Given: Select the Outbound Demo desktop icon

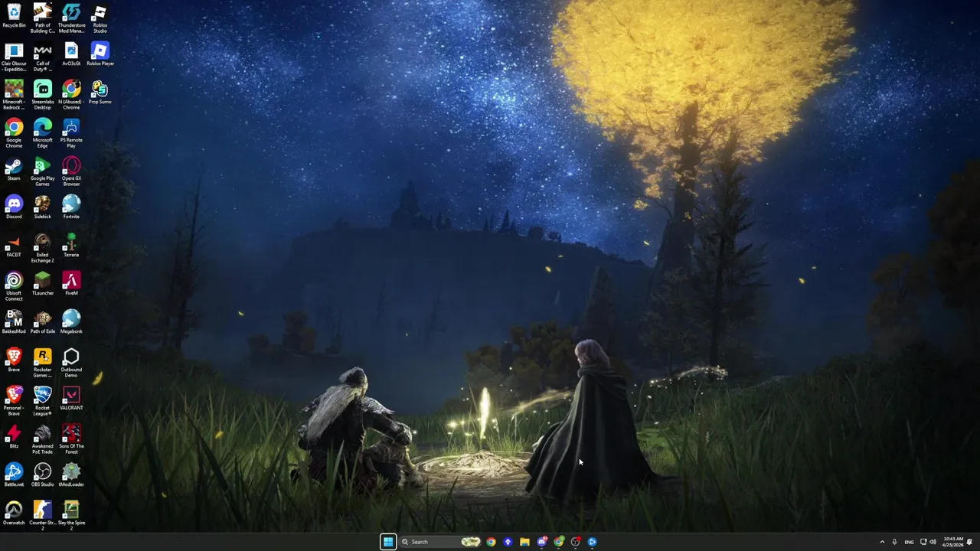Looking at the screenshot, I should coord(71,364).
